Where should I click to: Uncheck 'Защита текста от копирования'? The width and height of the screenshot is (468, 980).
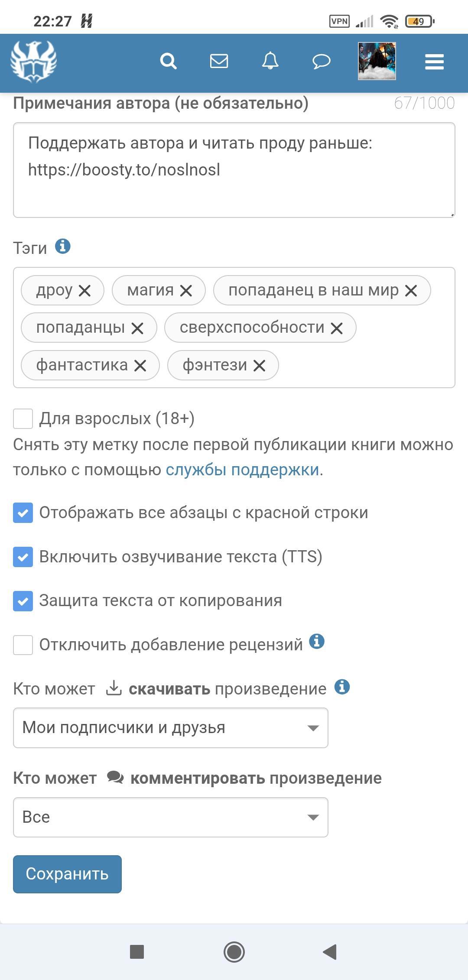click(x=23, y=601)
